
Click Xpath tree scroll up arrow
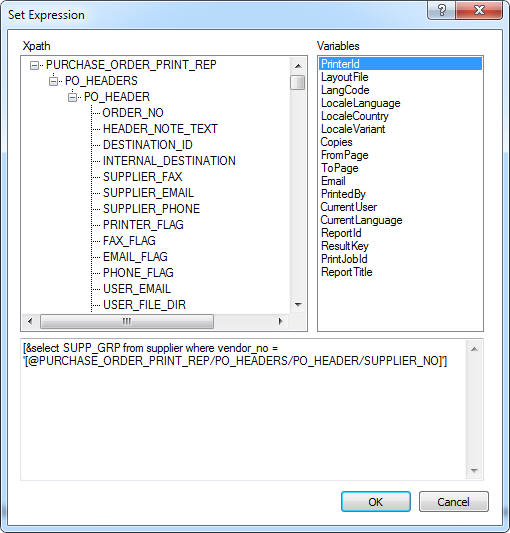[298, 66]
